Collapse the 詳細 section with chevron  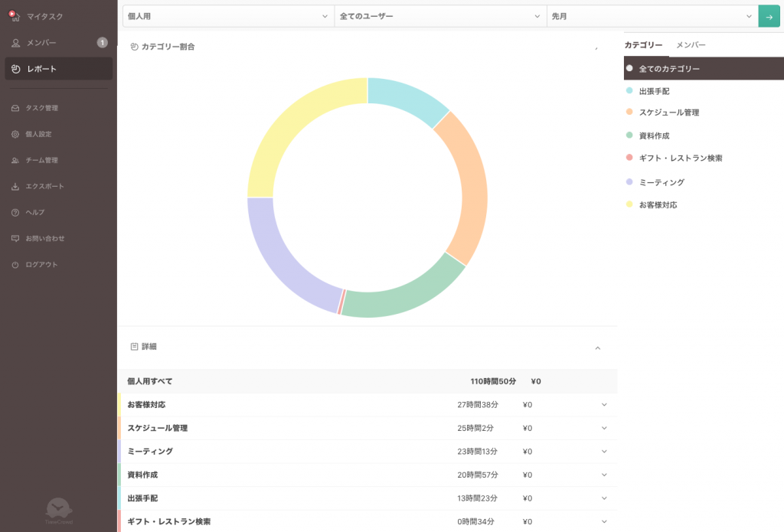coord(598,348)
